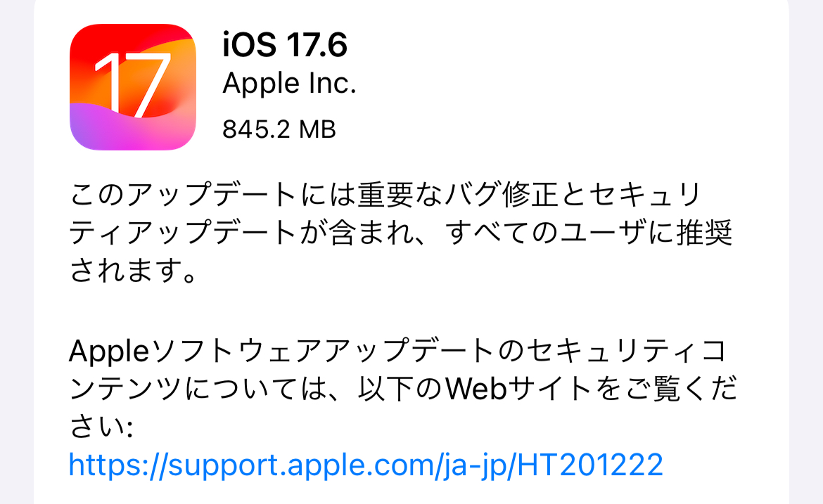Click the line starting Appleソフトウェア
The height and width of the screenshot is (504, 823).
(398, 351)
